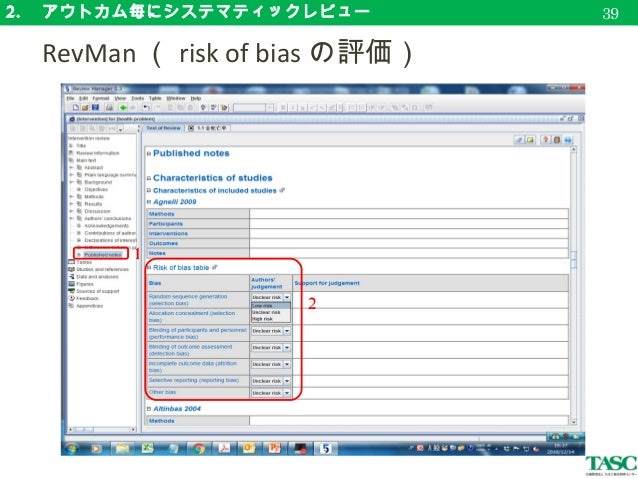638x479 pixels.
Task: Click the Figures tree icon
Action: [72, 284]
